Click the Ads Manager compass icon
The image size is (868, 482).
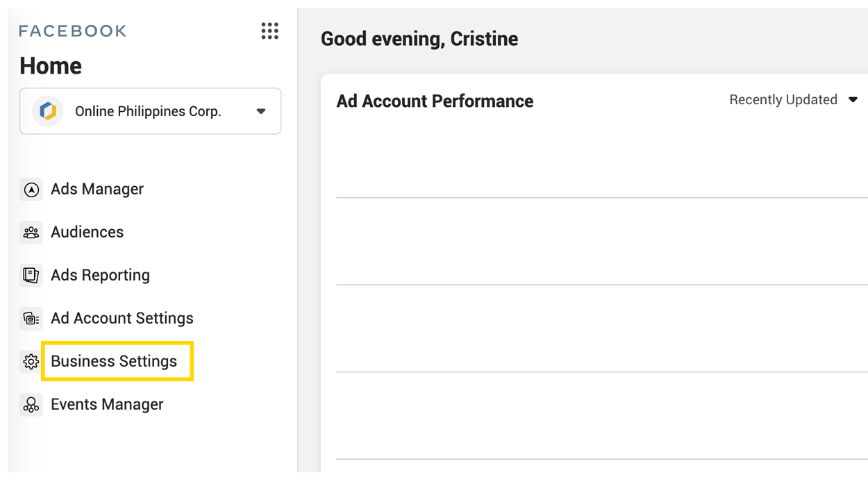[31, 190]
